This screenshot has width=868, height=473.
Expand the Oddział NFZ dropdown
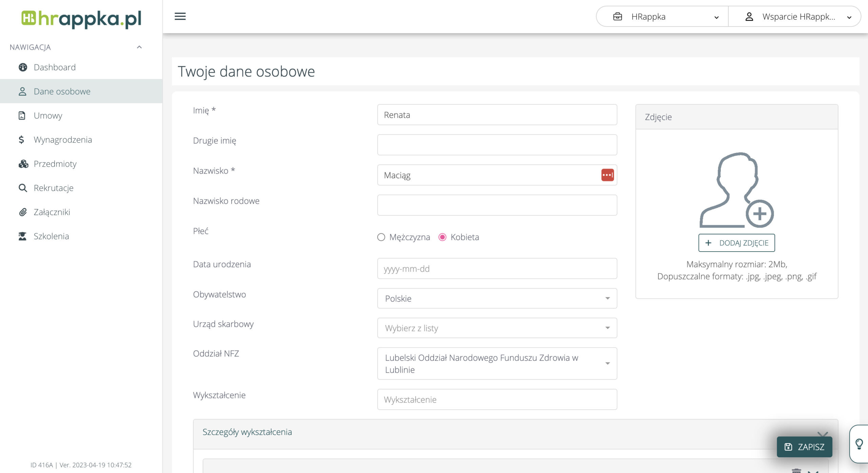click(x=497, y=363)
